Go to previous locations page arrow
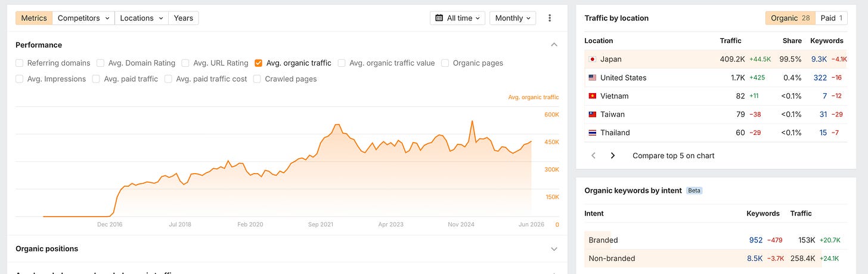Viewport: 868px width, 274px height. 593,156
